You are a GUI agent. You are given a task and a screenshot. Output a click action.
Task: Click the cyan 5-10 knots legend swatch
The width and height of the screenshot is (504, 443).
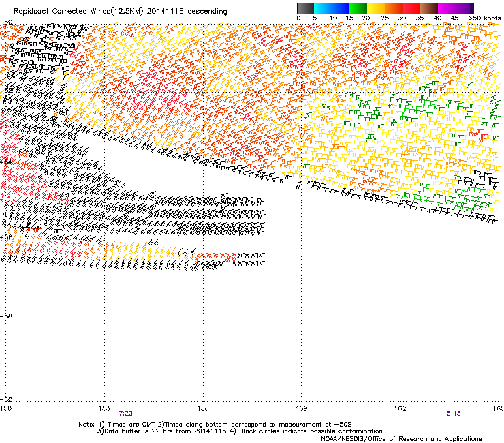(x=323, y=8)
